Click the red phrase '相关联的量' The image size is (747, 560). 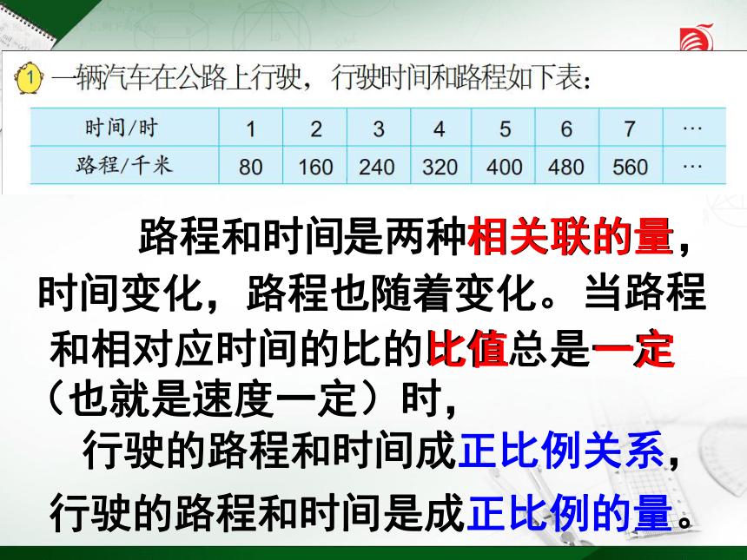571,235
